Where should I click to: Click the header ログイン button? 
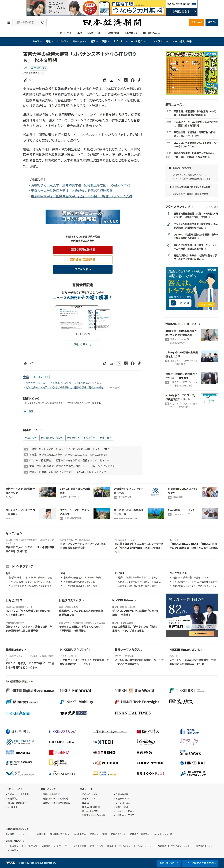212,22
